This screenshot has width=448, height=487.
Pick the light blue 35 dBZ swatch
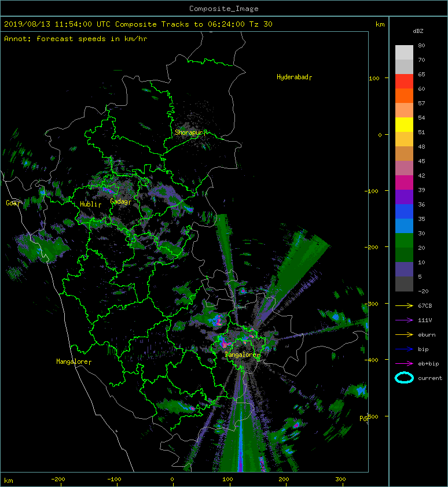coord(404,226)
